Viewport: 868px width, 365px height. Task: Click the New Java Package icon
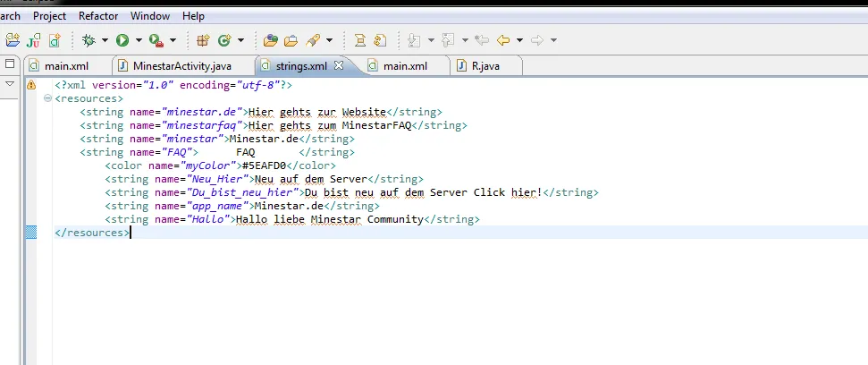203,40
